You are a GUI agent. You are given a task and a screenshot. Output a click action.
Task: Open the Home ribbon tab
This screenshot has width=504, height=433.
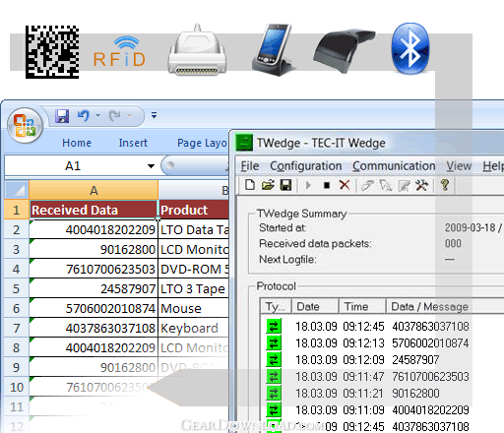pyautogui.click(x=77, y=143)
